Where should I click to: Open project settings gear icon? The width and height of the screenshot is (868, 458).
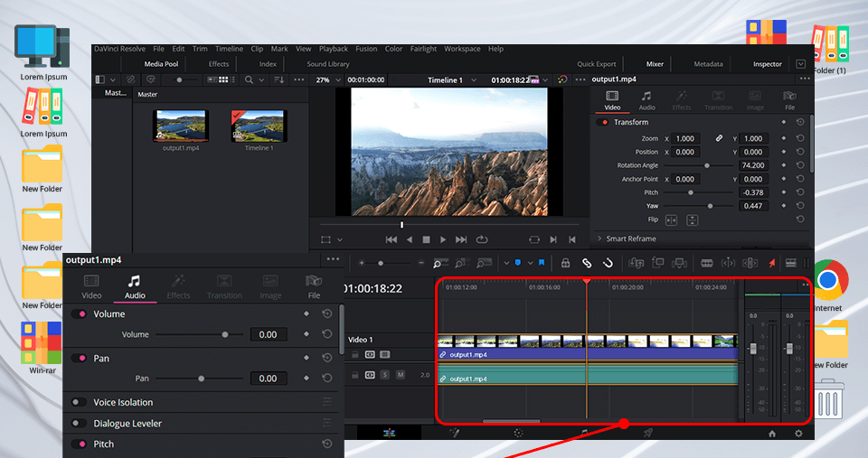click(x=798, y=434)
